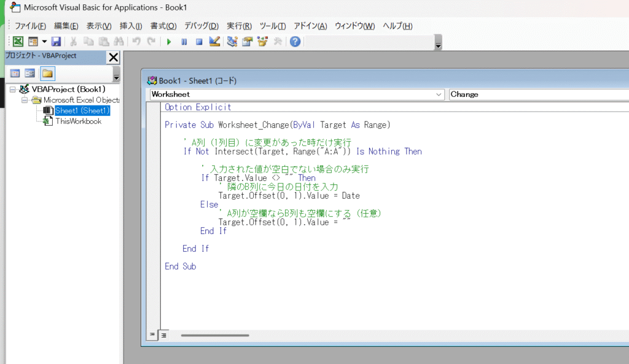Switch to Procedure View at code window bottom
This screenshot has height=364, width=629.
[x=152, y=335]
